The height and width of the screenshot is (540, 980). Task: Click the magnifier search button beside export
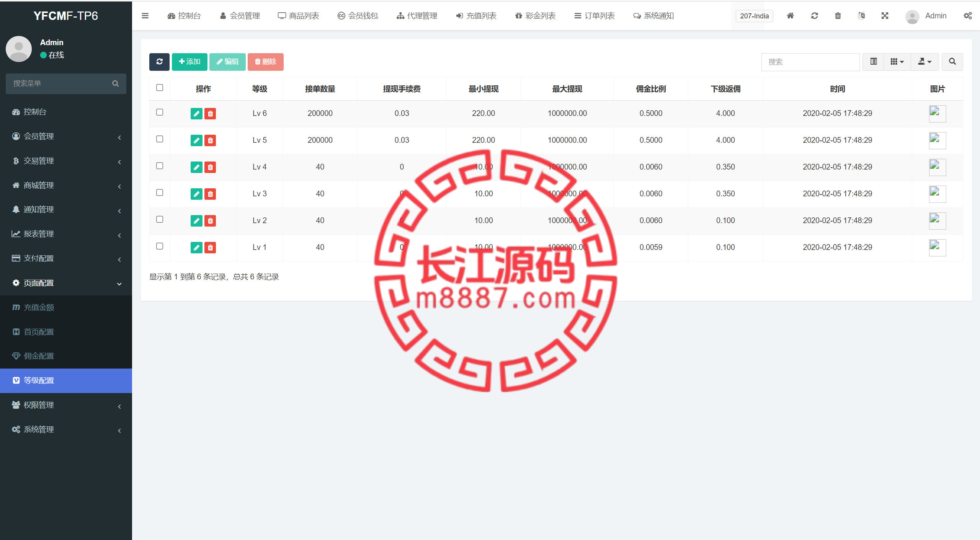coord(952,62)
